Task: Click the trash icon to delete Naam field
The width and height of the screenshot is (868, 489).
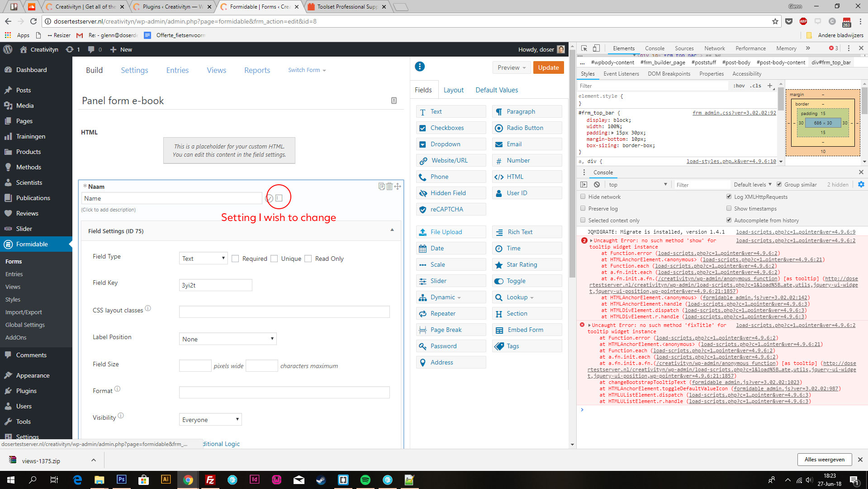Action: tap(389, 187)
